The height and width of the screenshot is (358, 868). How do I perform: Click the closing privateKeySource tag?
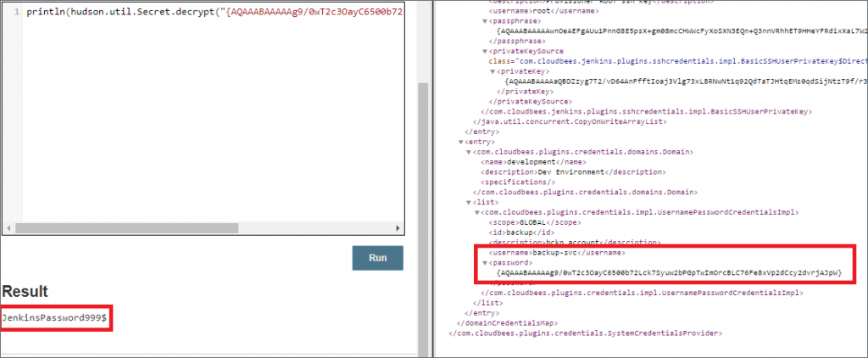pyautogui.click(x=530, y=102)
